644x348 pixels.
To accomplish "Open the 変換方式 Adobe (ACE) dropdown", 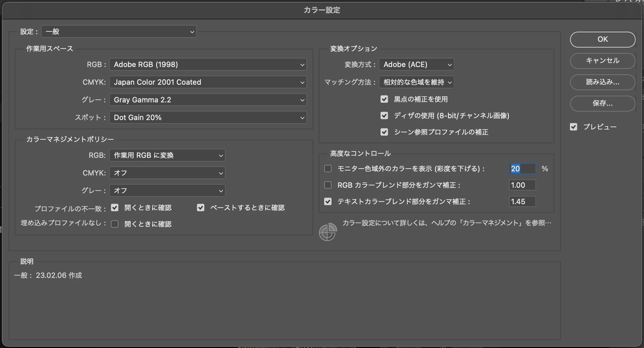I will [417, 64].
